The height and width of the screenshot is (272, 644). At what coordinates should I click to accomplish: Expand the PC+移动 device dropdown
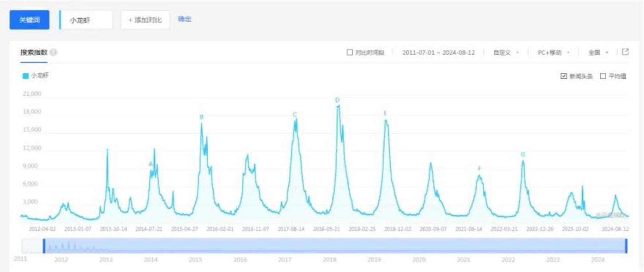pyautogui.click(x=553, y=52)
